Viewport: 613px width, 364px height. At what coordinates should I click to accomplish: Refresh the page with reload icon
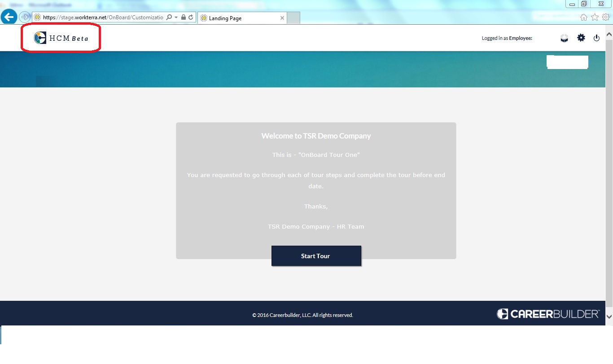pos(191,17)
